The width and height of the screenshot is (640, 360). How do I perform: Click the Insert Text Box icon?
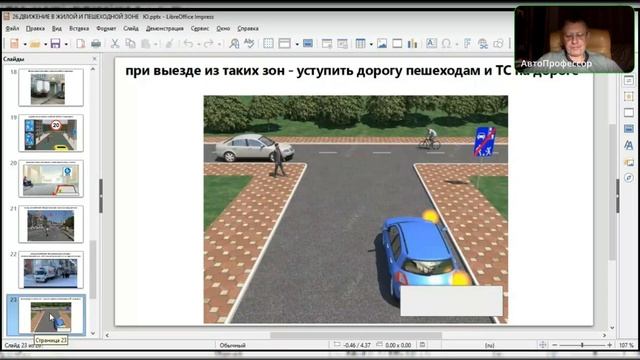click(431, 43)
